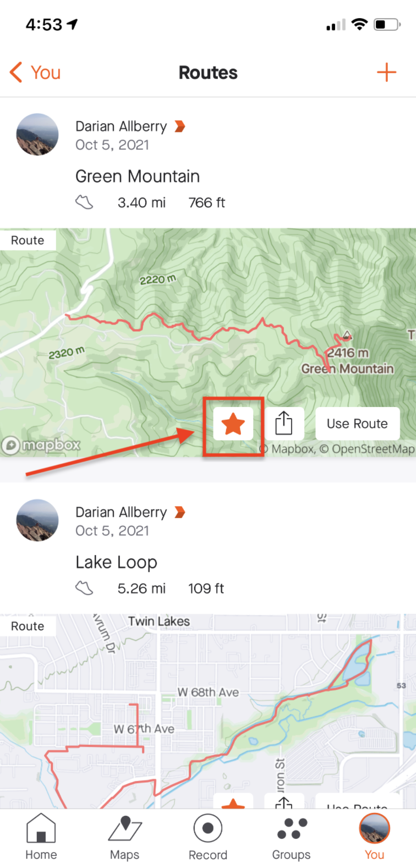416x868 pixels.
Task: Go back to You screen
Action: pos(35,73)
